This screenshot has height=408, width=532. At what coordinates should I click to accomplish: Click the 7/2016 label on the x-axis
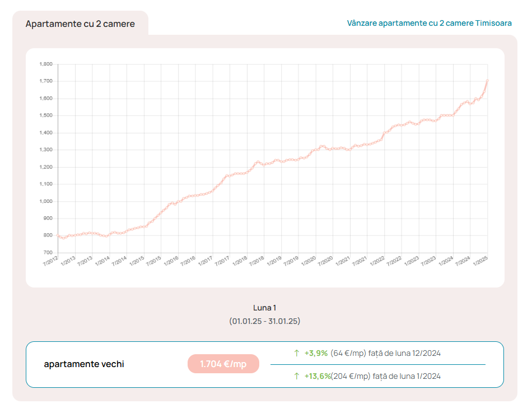189,262
